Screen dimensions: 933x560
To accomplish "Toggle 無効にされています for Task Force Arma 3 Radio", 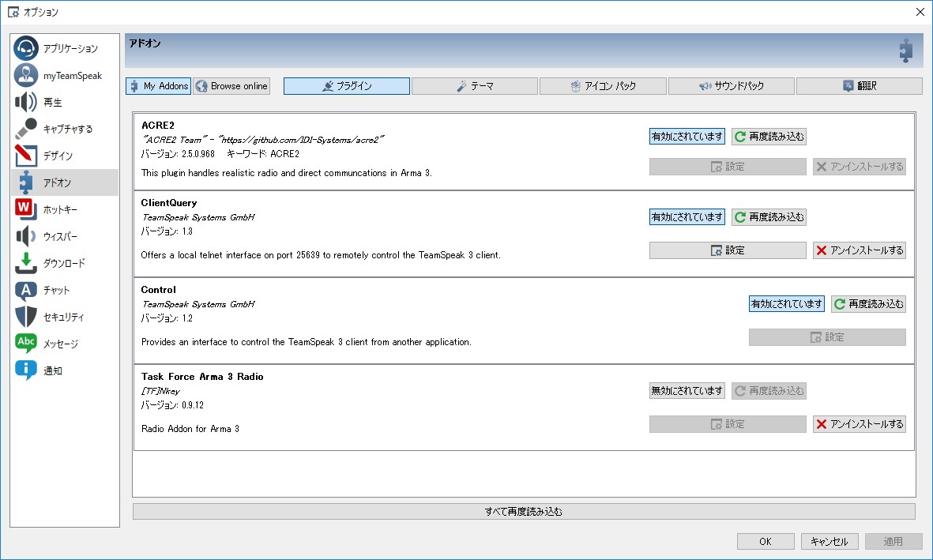I will click(x=687, y=391).
